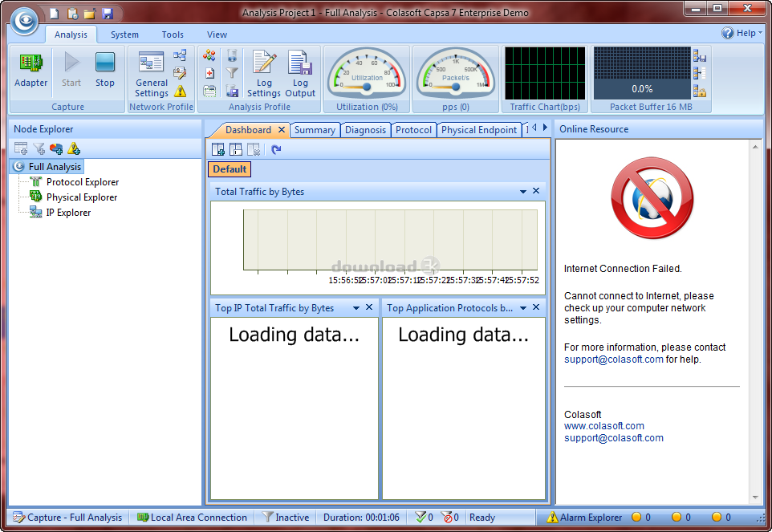Click the Utilization gauge slider knob
Image resolution: width=772 pixels, height=532 pixels.
[x=366, y=87]
